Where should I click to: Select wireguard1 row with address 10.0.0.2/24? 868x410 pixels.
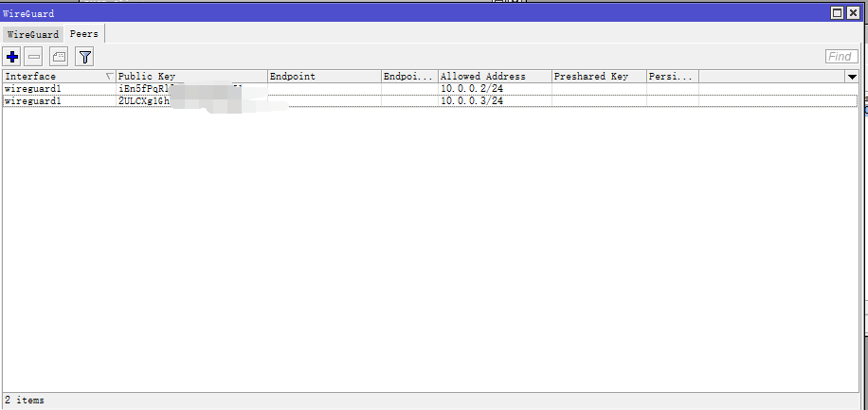pos(430,88)
